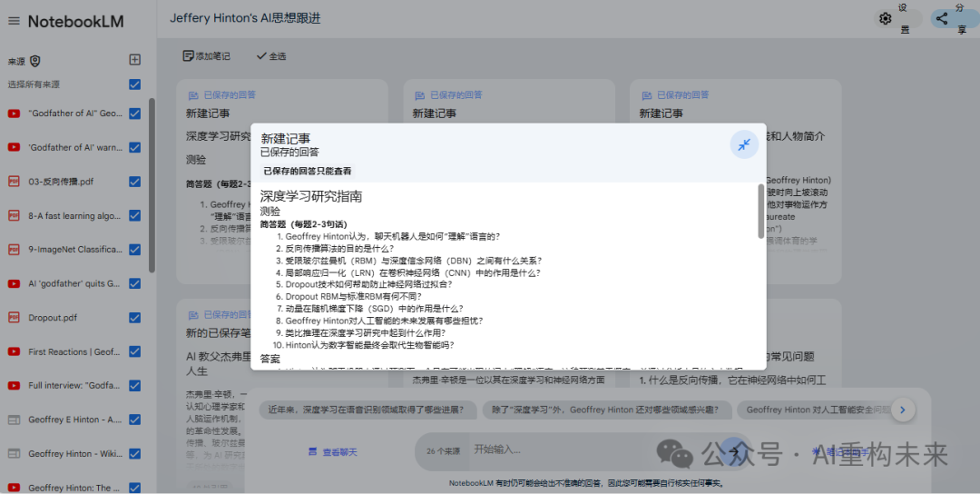The width and height of the screenshot is (980, 494).
Task: Open source "Godfather of AI" Geo...
Action: point(75,114)
